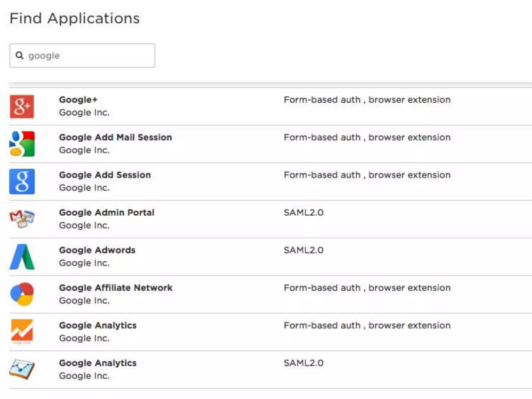Select Google Add Session title
532x399 pixels.
tap(105, 175)
